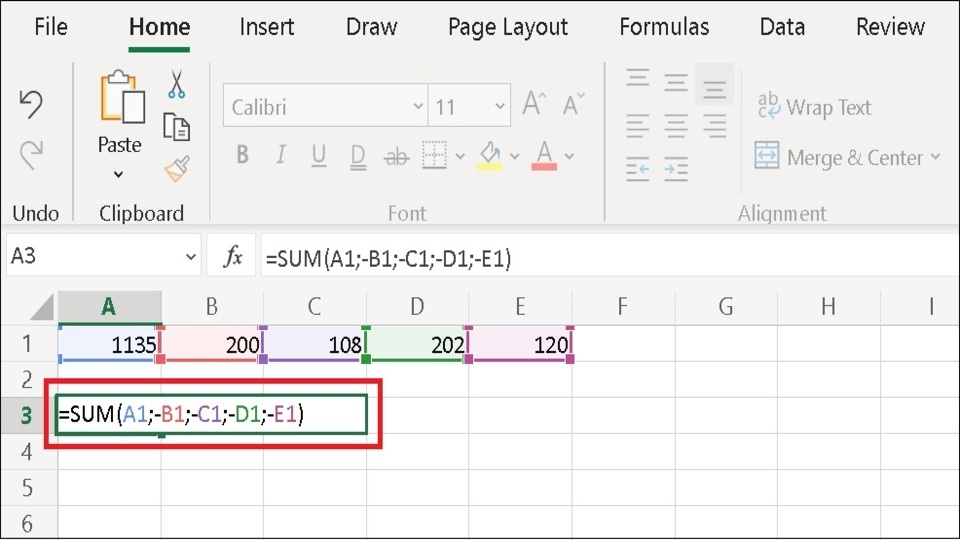
Task: Increase font size with large A icon
Action: pos(533,103)
